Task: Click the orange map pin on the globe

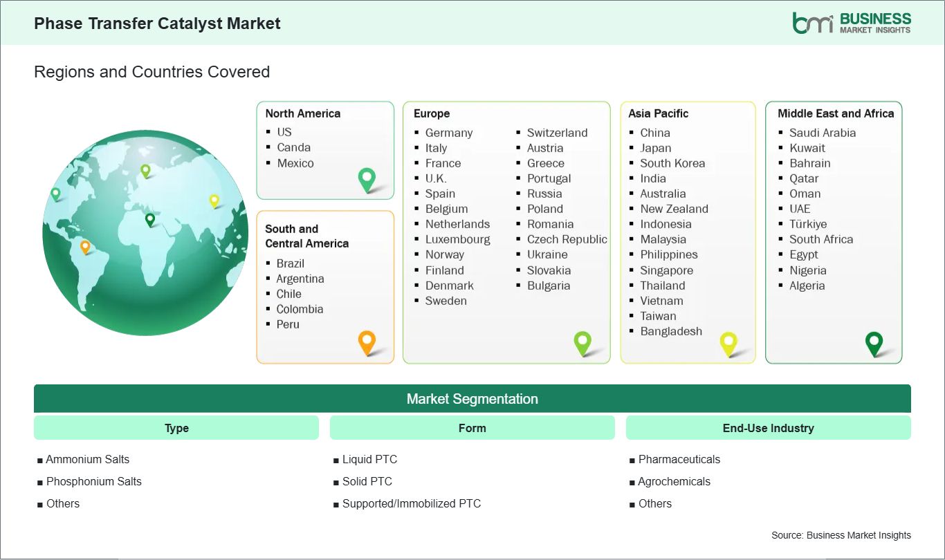Action: pos(85,245)
